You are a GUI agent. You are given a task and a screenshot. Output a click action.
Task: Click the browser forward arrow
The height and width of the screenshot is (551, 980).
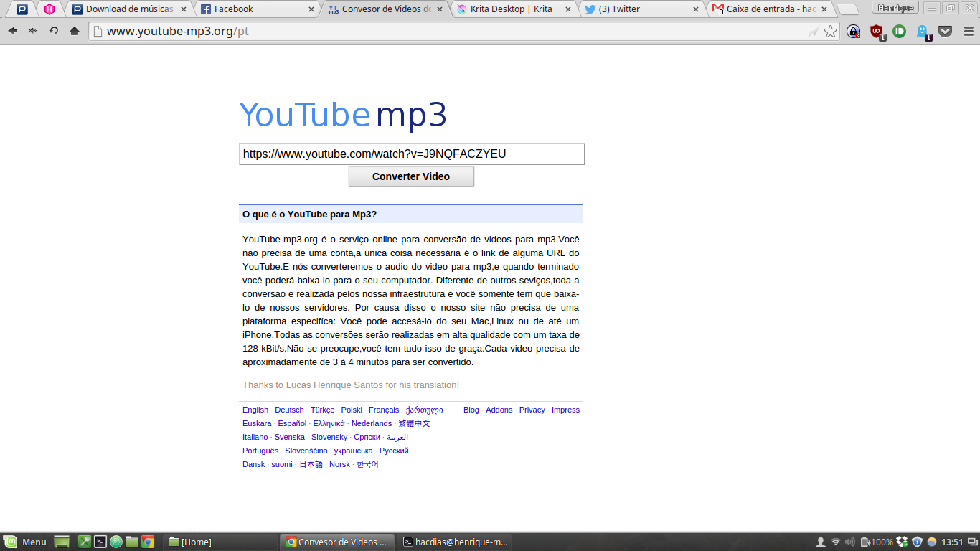click(x=32, y=31)
